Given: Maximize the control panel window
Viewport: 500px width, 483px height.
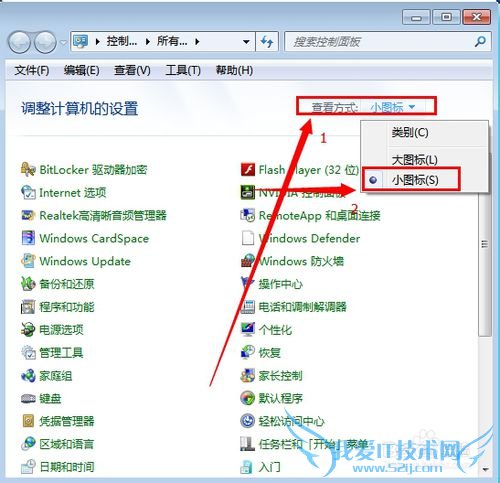Looking at the screenshot, I should 446,17.
